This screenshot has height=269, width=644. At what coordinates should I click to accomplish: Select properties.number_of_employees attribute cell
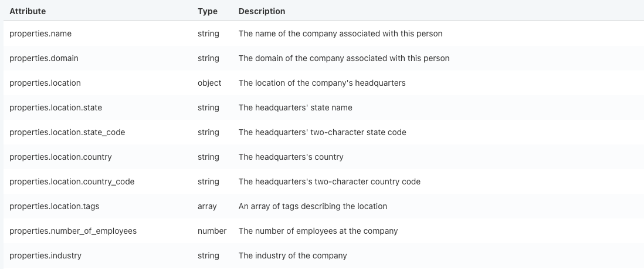73,231
